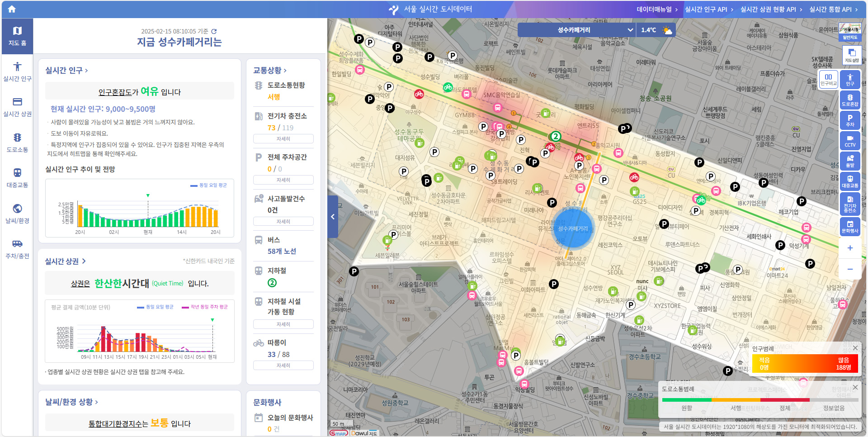The image size is (868, 437).
Task: Switch to 지도 홈 sidebar tab
Action: tap(17, 36)
